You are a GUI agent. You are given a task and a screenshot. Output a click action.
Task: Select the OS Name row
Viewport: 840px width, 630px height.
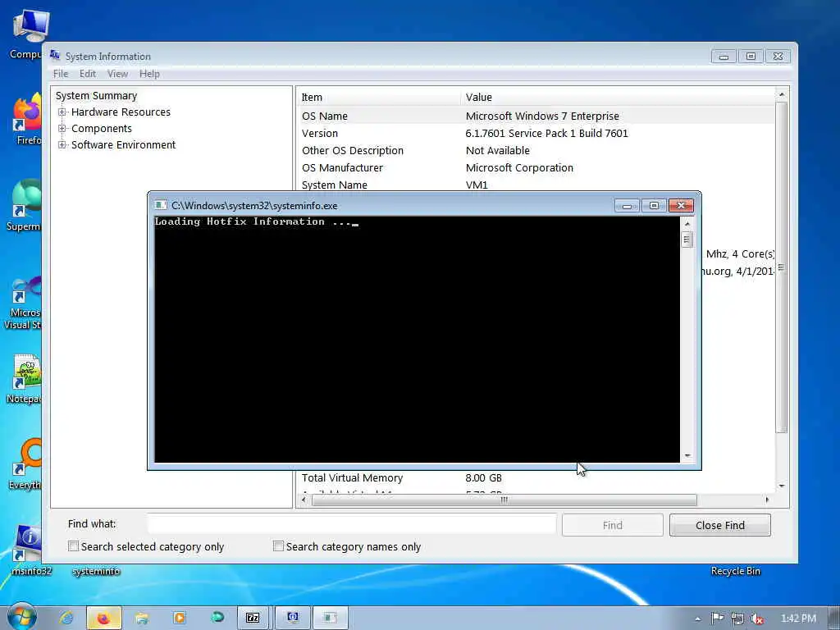536,116
